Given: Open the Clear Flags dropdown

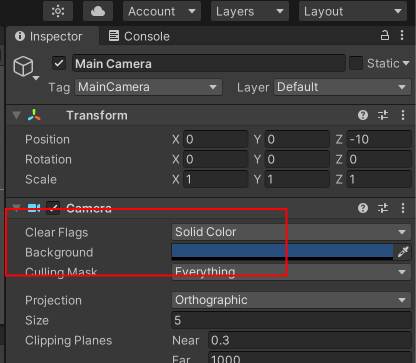Looking at the screenshot, I should pos(291,232).
